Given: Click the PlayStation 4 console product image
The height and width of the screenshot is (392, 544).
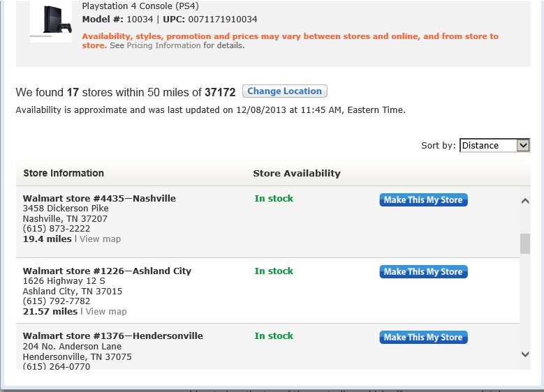Looking at the screenshot, I should (51, 21).
